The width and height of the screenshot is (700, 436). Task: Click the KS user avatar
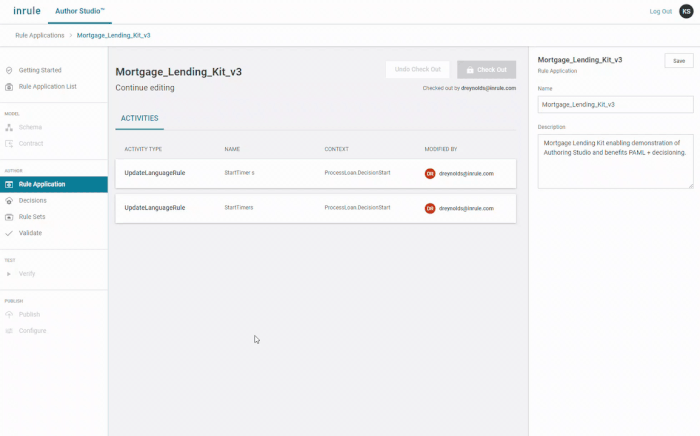(x=685, y=11)
